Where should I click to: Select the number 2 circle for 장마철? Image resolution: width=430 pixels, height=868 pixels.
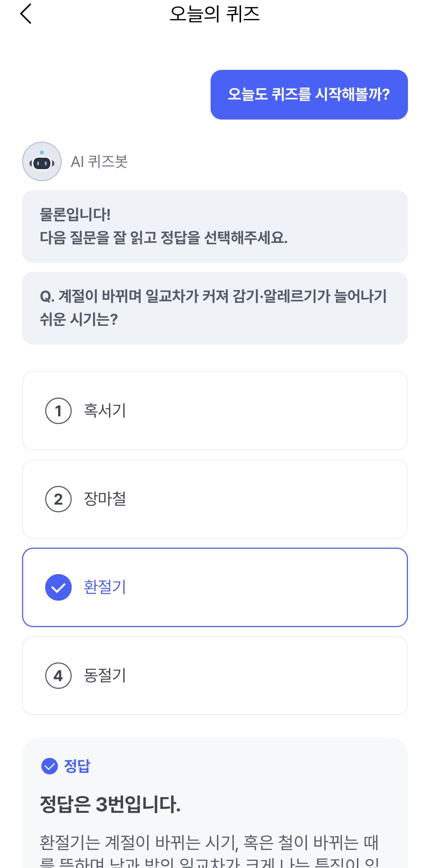click(58, 499)
